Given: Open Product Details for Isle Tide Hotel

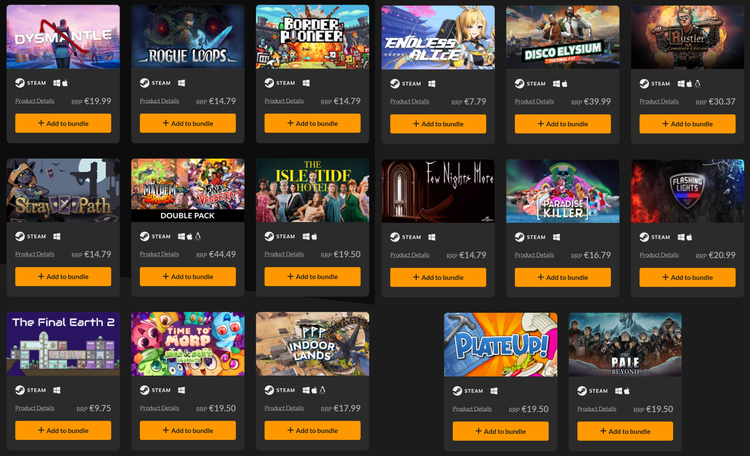Looking at the screenshot, I should click(x=284, y=254).
